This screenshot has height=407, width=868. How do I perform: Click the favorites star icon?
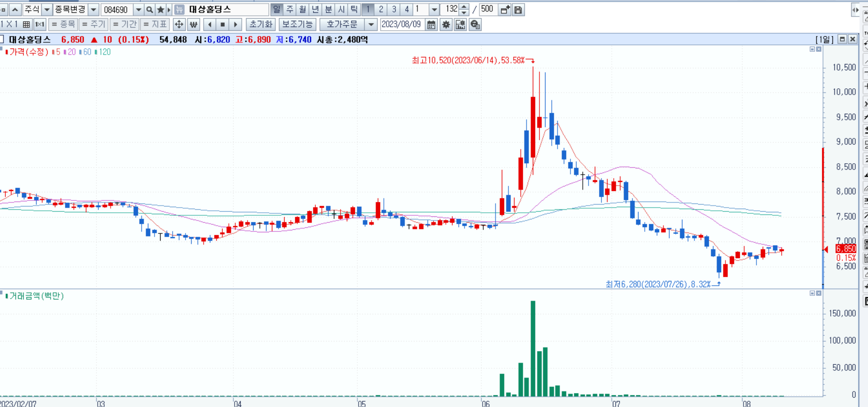pyautogui.click(x=160, y=9)
